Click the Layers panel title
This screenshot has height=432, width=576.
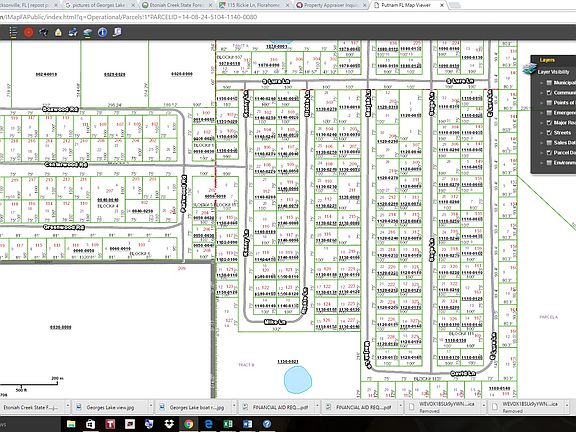547,60
